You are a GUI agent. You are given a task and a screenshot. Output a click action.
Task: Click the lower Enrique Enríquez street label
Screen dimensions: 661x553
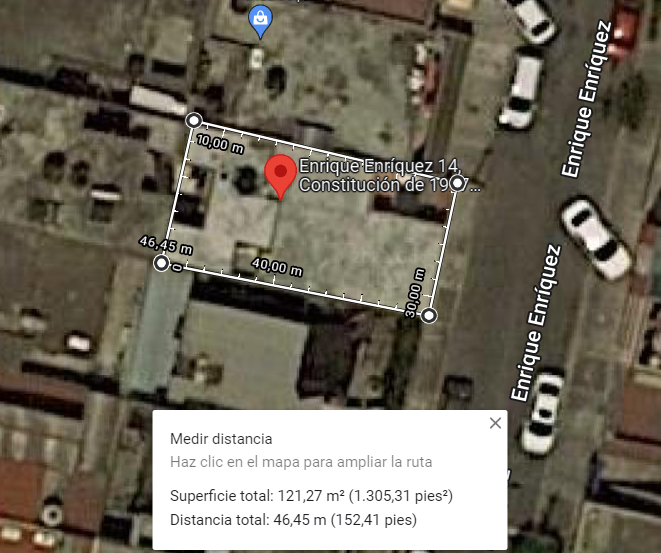click(535, 322)
